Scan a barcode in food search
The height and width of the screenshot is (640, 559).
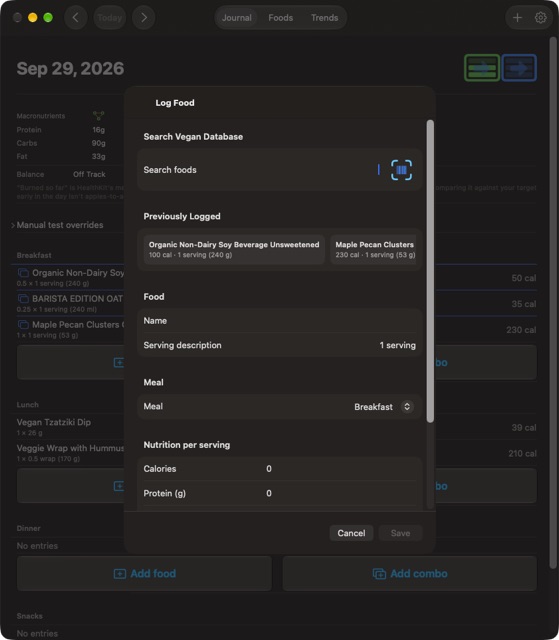[x=401, y=170]
